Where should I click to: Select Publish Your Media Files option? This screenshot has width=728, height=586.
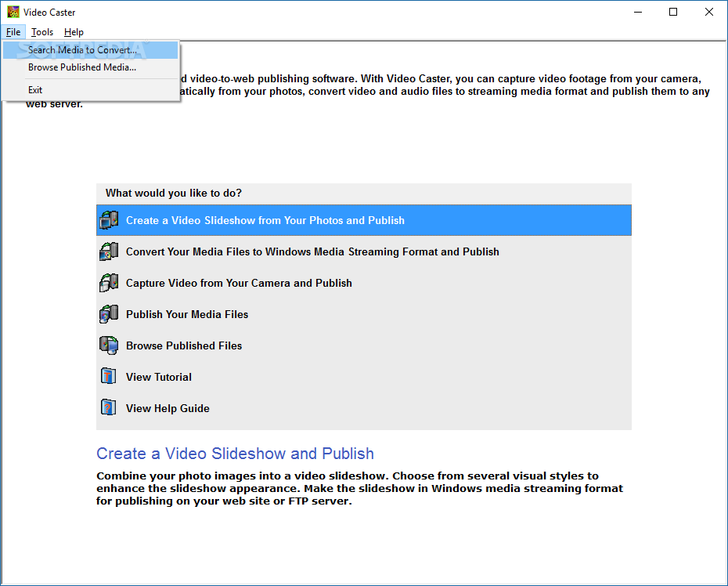364,314
